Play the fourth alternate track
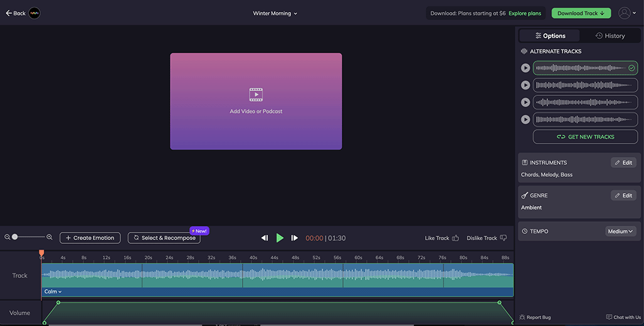The width and height of the screenshot is (644, 326). coord(525,120)
